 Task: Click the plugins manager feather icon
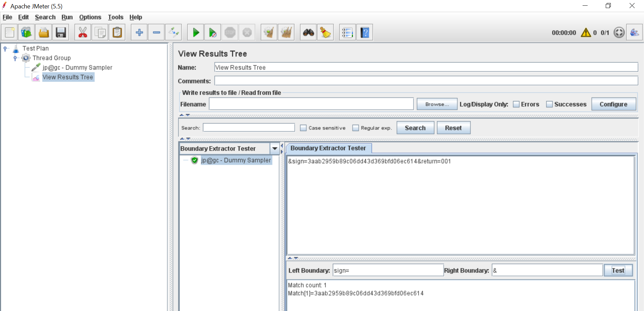pyautogui.click(x=635, y=33)
